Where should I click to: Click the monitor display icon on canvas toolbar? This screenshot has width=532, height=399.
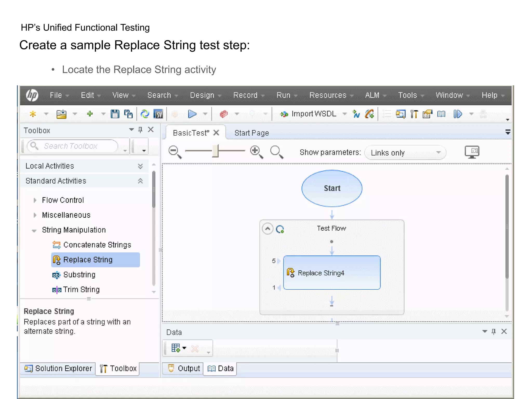tap(472, 152)
